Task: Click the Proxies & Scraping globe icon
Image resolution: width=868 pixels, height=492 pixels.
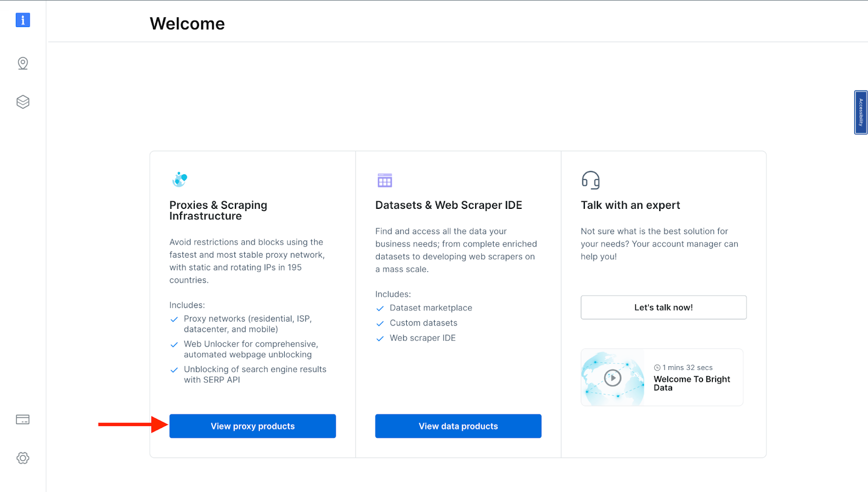Action: click(x=180, y=179)
